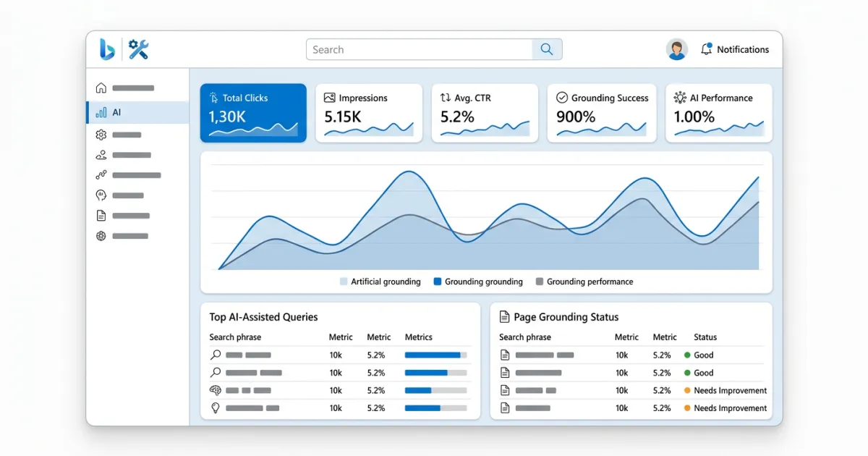This screenshot has height=456, width=868.
Task: Click the first Good status
Action: [x=699, y=355]
